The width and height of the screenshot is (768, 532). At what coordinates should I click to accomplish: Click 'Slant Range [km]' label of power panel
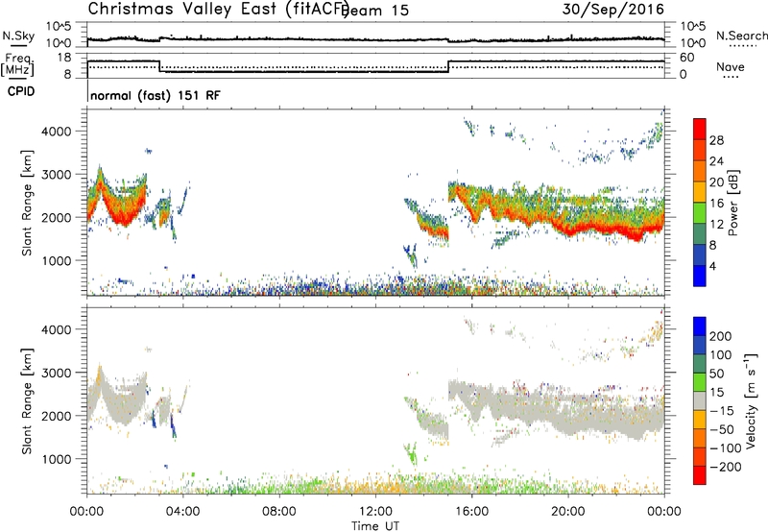click(27, 203)
